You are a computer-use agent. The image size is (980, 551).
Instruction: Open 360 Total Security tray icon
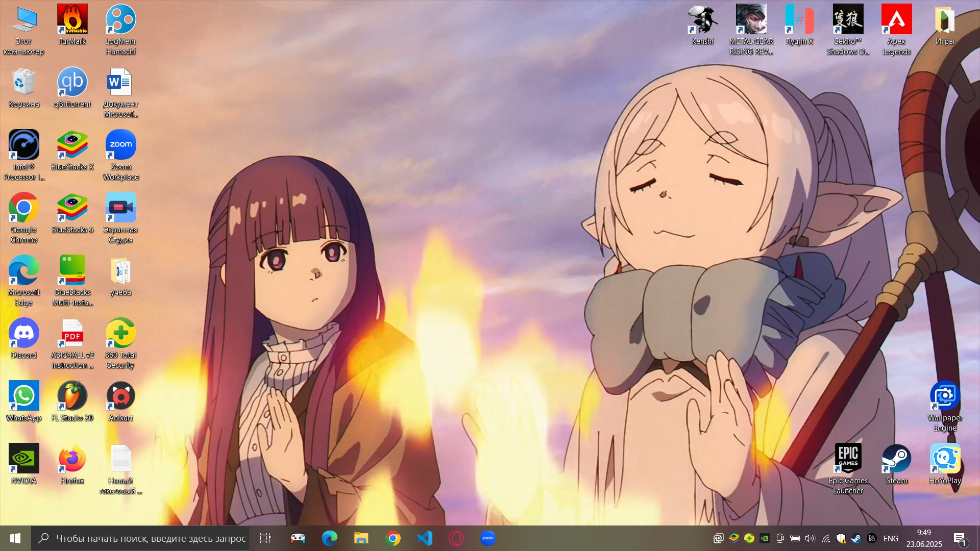pyautogui.click(x=749, y=538)
